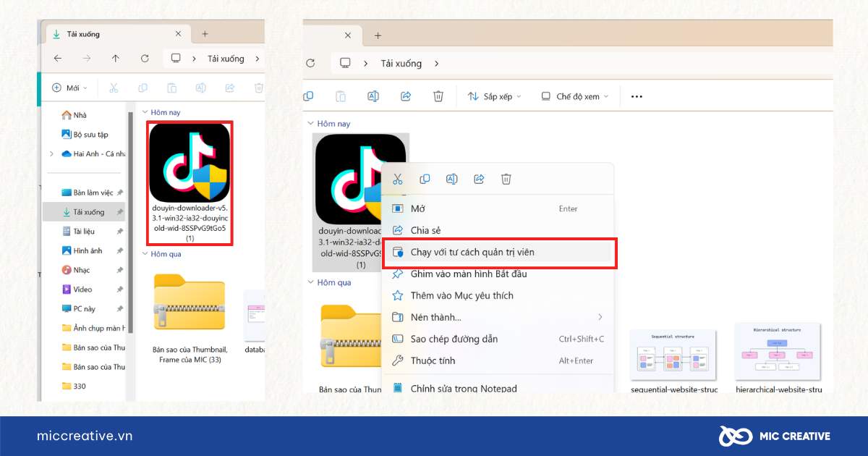Collapse Hôm nay group in sidebar window

145,112
